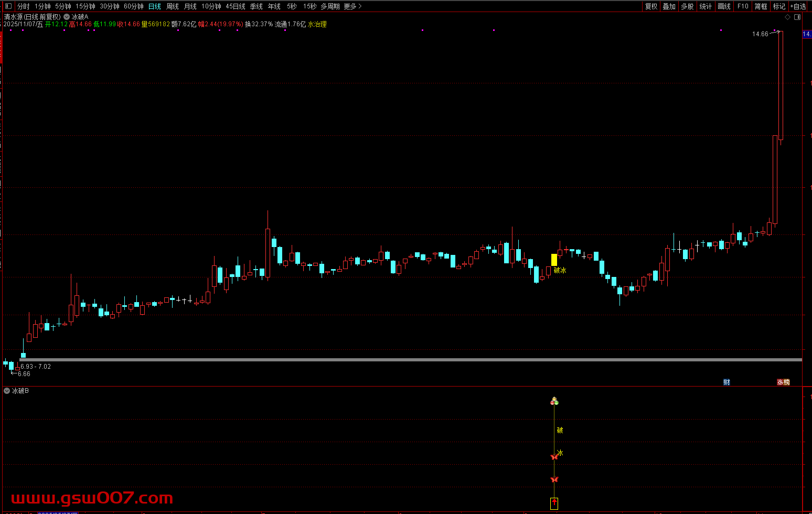Screen dimensions: 812x514
Task: Expand the 冰破A indicator dropdown
Action: 67,17
